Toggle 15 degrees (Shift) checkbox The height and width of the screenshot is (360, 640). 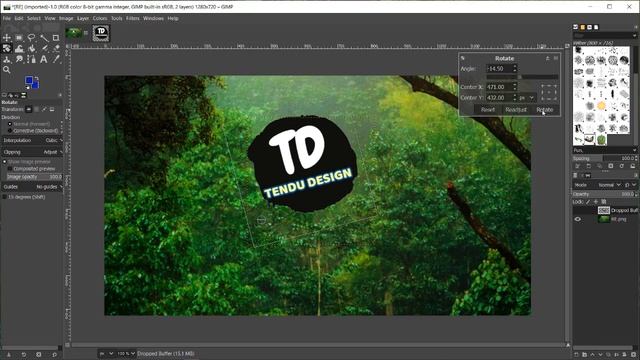(x=24, y=197)
